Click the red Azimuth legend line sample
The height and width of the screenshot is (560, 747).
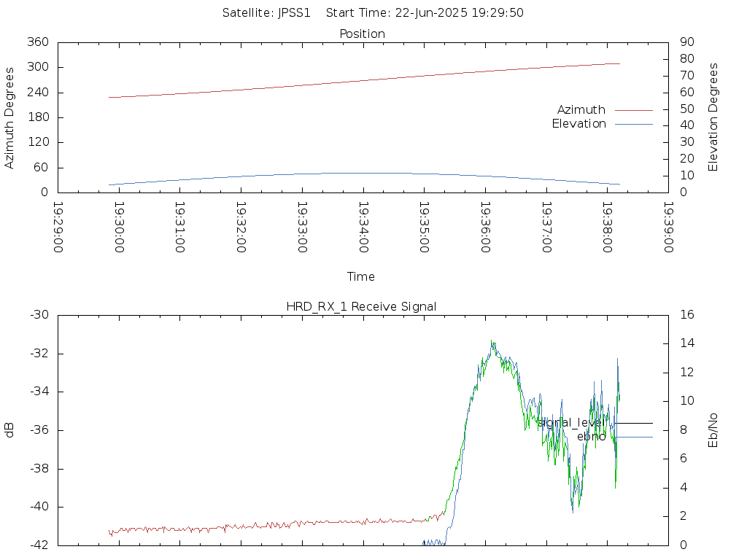coord(634,111)
